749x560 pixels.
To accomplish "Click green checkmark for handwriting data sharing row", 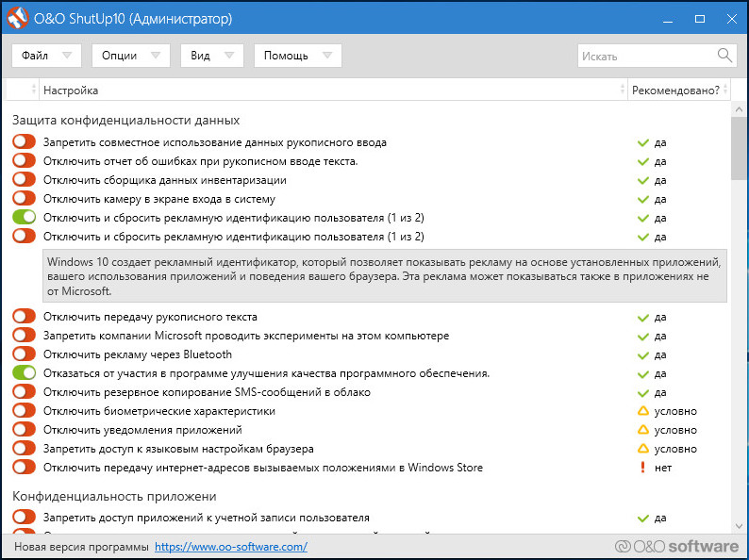I will (x=643, y=142).
